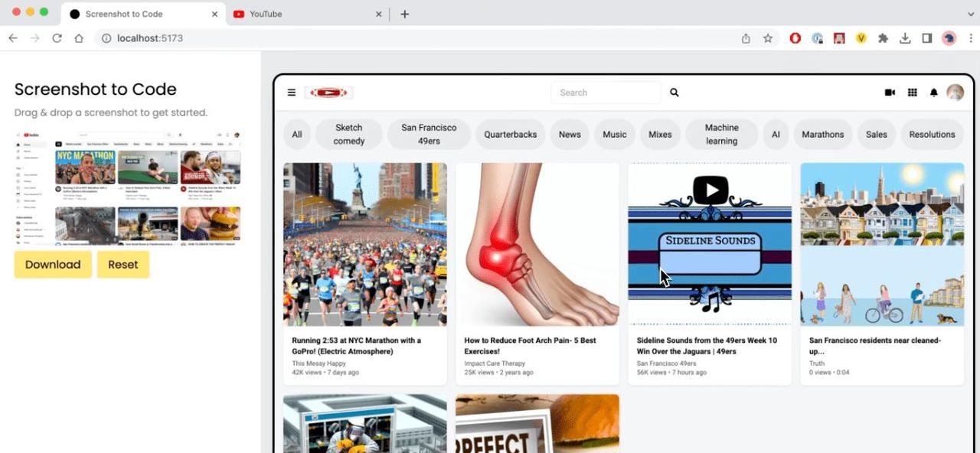Click the search magnifier icon
980x453 pixels.
pos(674,92)
